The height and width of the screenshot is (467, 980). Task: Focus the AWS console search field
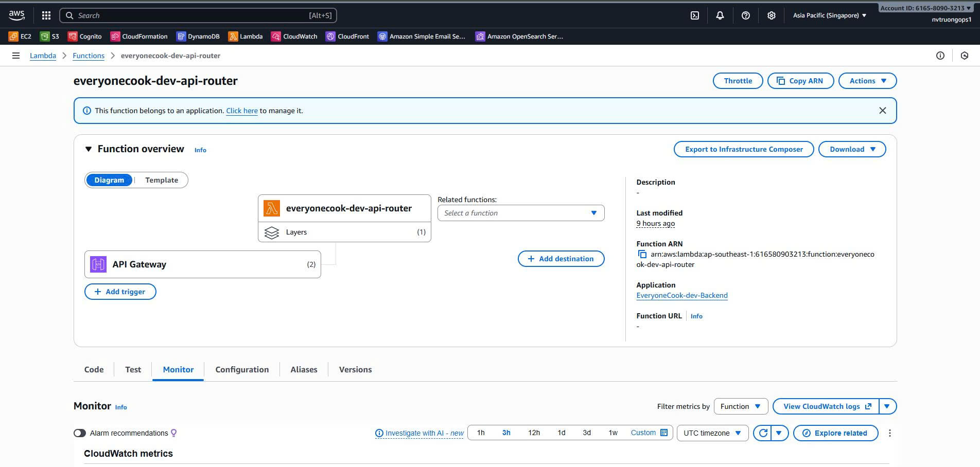click(x=198, y=15)
